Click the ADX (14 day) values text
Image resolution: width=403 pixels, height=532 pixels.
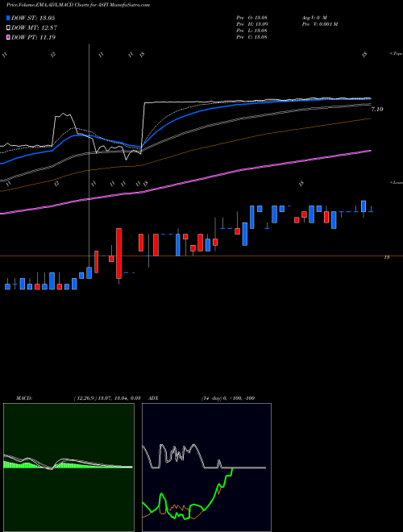click(228, 398)
